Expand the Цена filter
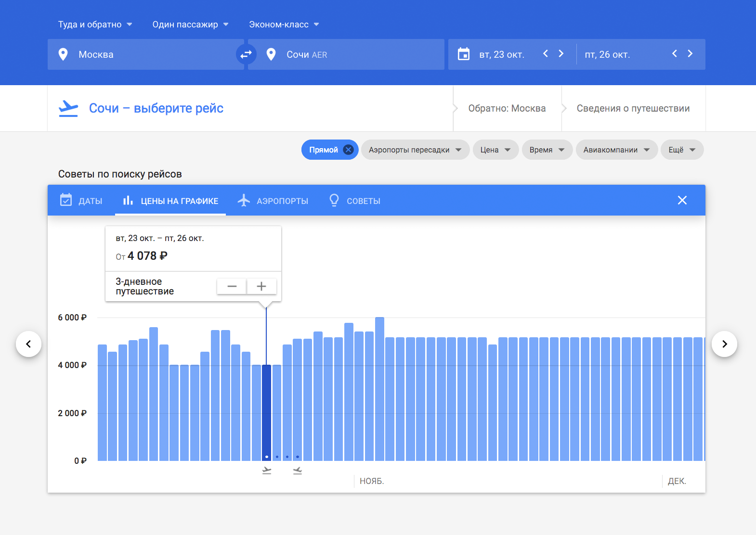 coord(495,150)
